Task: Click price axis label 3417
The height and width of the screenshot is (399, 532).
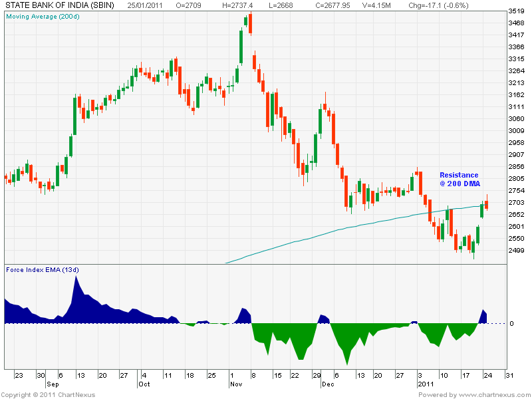Action: pos(516,35)
